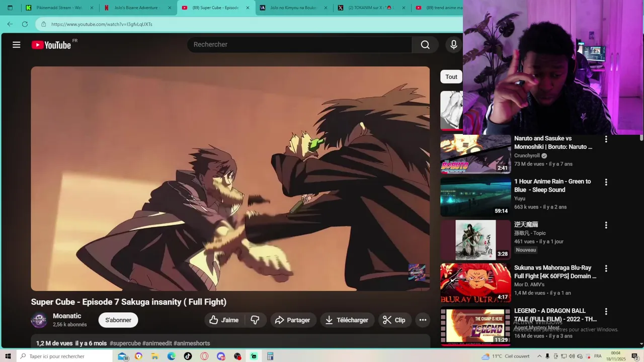Click microphone icon in system tray

click(547, 356)
